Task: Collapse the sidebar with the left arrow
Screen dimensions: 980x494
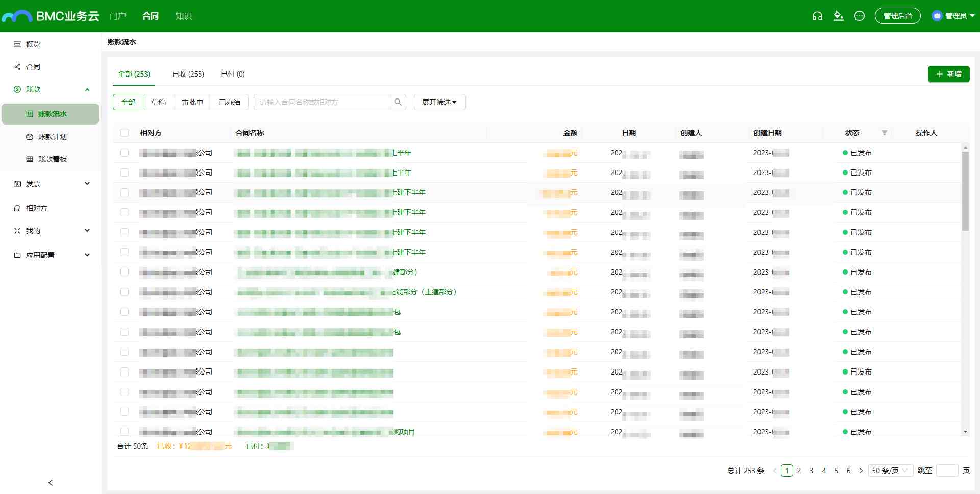Action: [50, 483]
